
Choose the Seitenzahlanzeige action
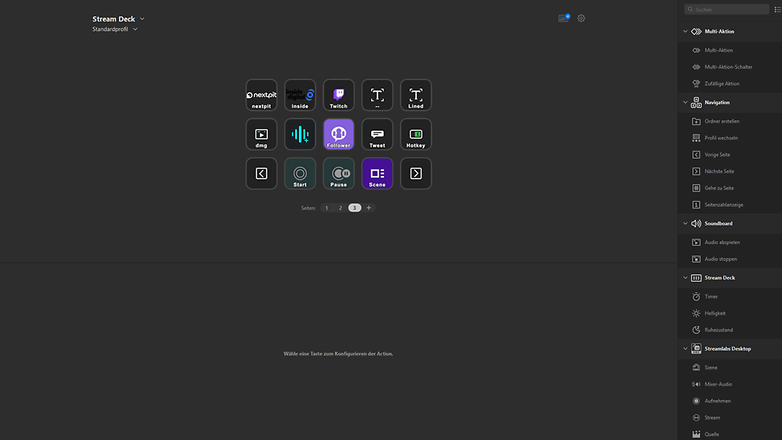(730, 205)
